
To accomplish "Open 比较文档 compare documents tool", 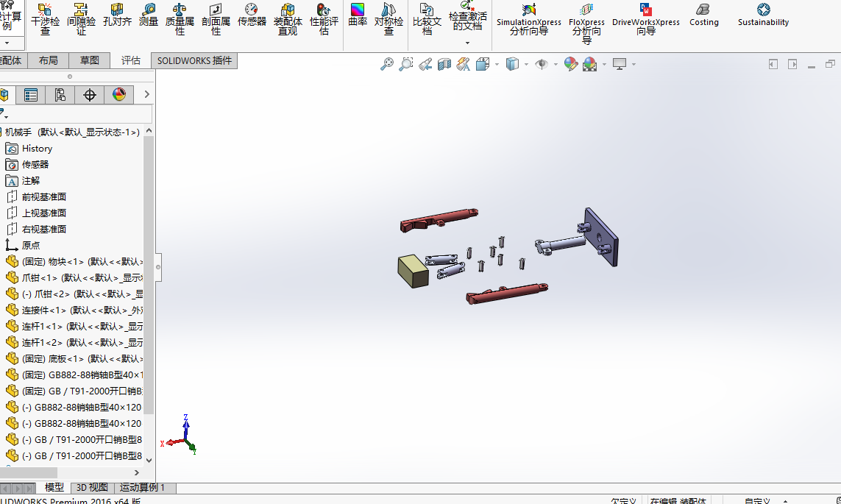I will coord(427,19).
